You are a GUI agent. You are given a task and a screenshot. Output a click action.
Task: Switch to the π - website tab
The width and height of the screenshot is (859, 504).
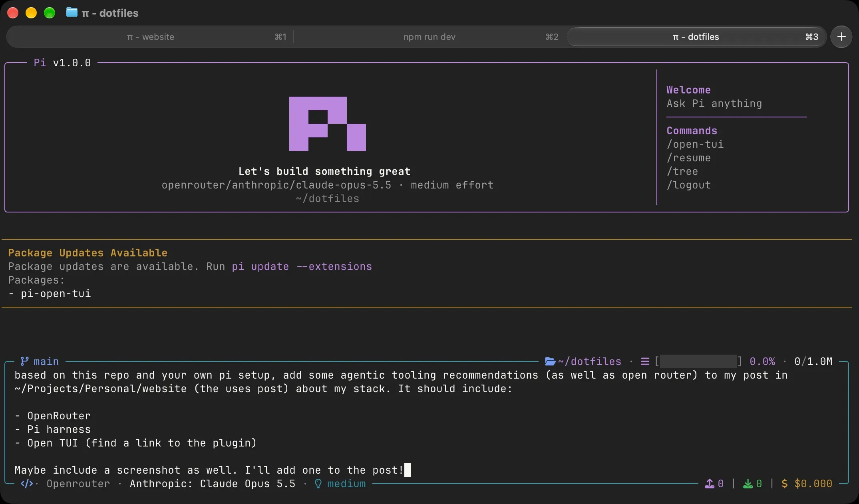pyautogui.click(x=150, y=37)
